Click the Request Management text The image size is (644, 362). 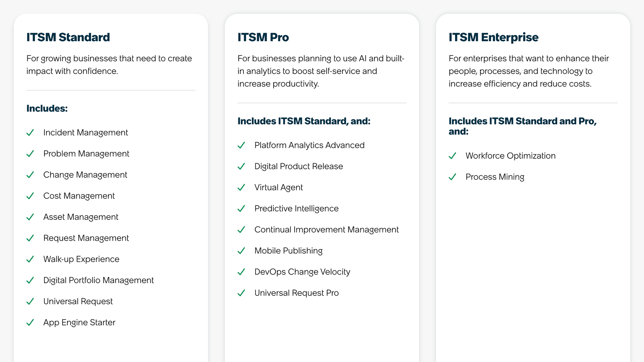[86, 238]
